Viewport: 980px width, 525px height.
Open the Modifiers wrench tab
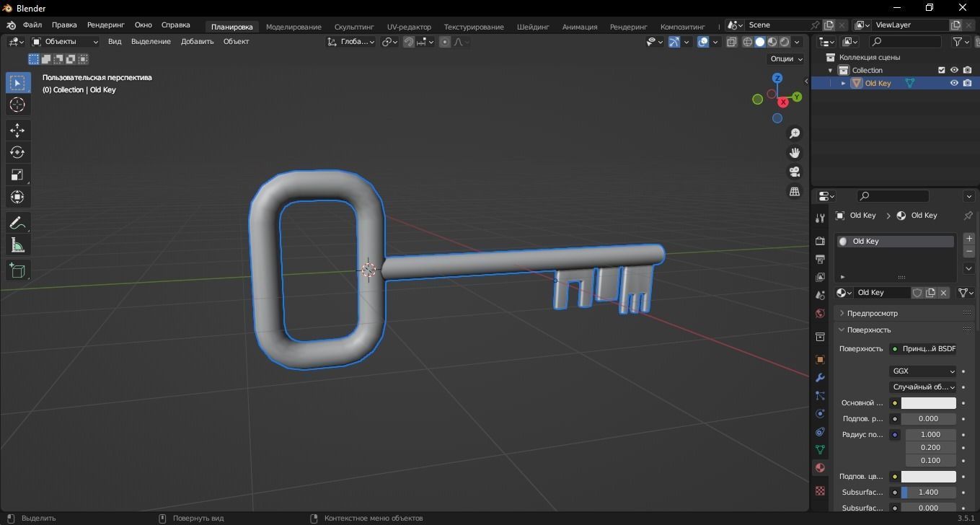[x=820, y=378]
